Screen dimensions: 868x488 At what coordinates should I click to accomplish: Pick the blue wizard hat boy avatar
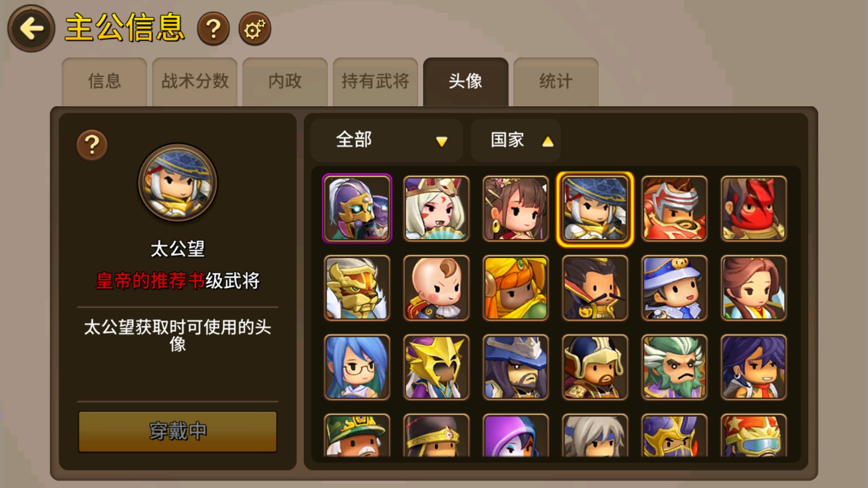click(x=674, y=288)
